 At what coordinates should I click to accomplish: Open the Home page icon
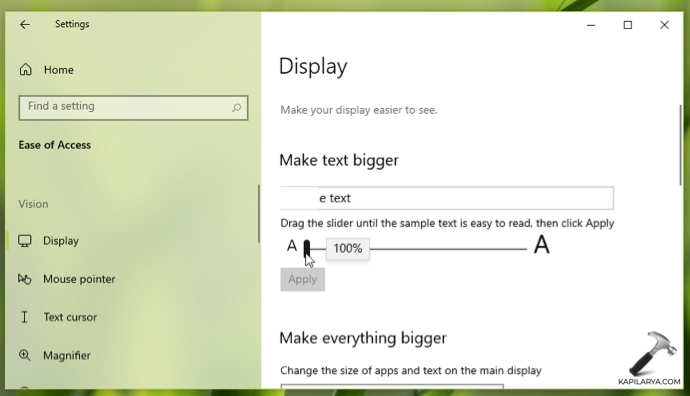point(26,70)
